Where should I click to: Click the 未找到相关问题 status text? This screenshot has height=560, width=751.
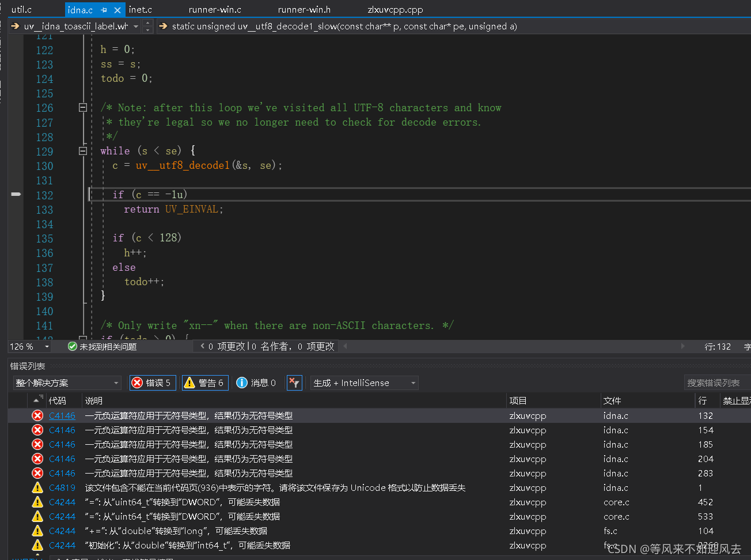pos(108,346)
